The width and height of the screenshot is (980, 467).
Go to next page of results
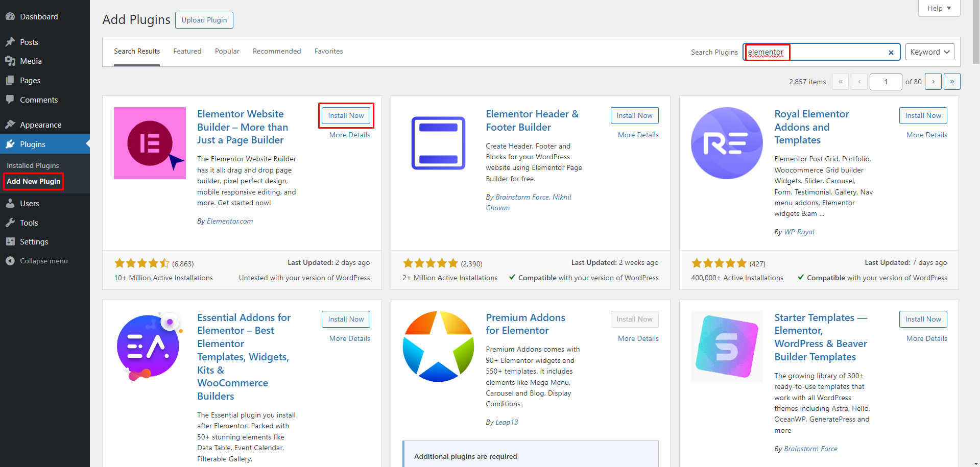(933, 82)
